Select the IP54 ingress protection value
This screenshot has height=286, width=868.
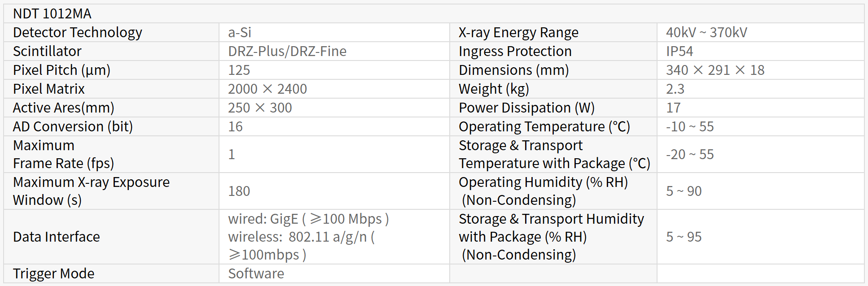pyautogui.click(x=679, y=52)
